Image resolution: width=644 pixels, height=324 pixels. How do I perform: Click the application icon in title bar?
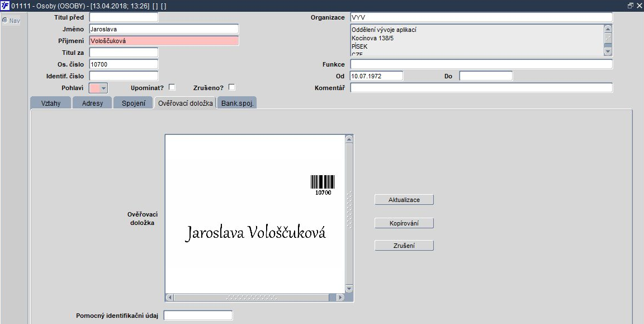(x=5, y=6)
